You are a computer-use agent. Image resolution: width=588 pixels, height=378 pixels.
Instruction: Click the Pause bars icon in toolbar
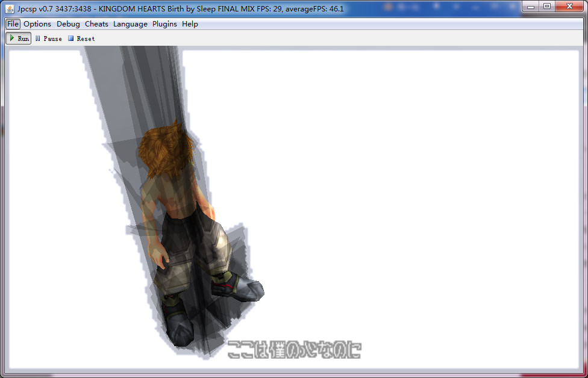[x=38, y=39]
